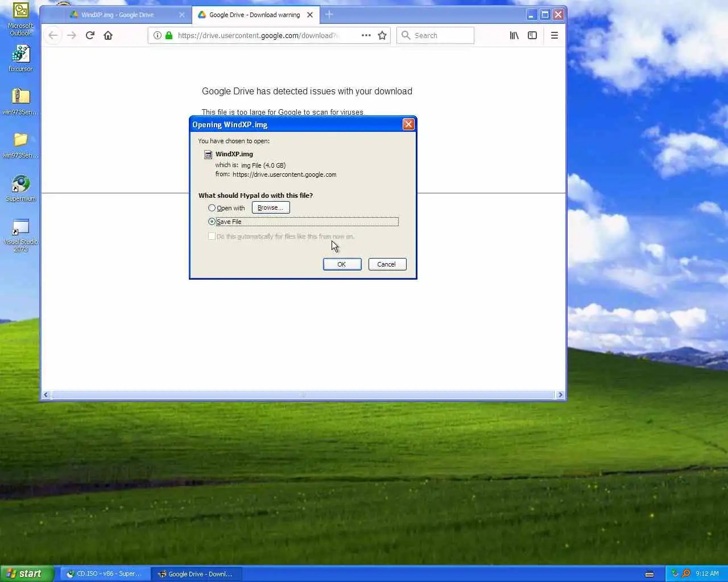Open the Windows Start menu
Screen dimensions: 728x582
[27, 573]
